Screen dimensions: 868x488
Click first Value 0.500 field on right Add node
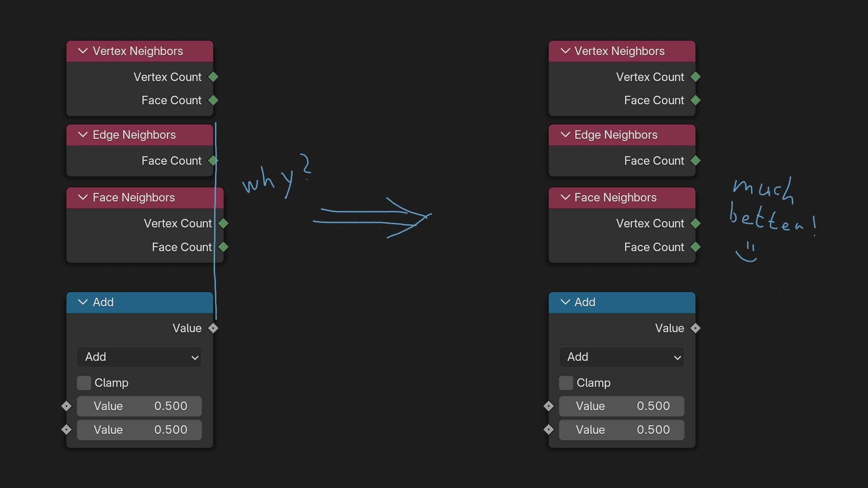tap(622, 406)
